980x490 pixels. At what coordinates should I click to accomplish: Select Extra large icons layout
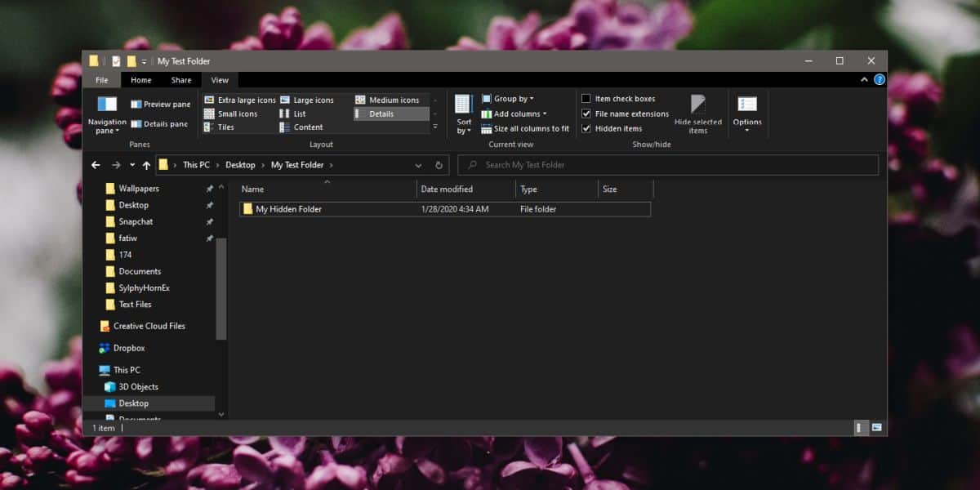(239, 100)
